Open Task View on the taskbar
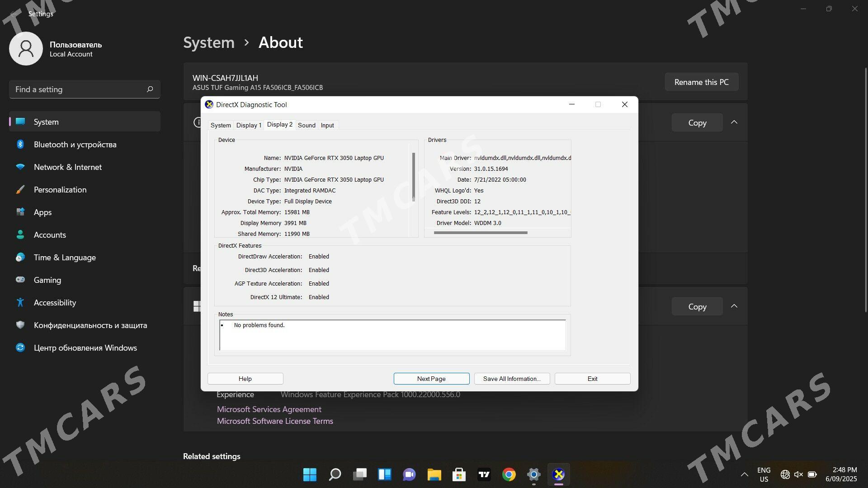Image resolution: width=868 pixels, height=488 pixels. pyautogui.click(x=360, y=474)
